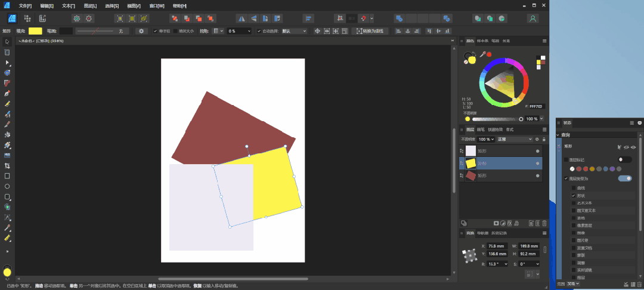The width and height of the screenshot is (644, 290).
Task: Select the Artboard tool
Action: (x=7, y=52)
